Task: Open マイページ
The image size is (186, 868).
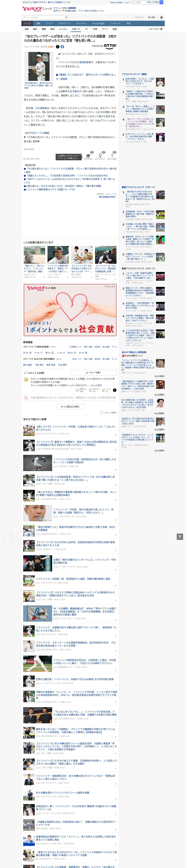Action: pyautogui.click(x=139, y=18)
